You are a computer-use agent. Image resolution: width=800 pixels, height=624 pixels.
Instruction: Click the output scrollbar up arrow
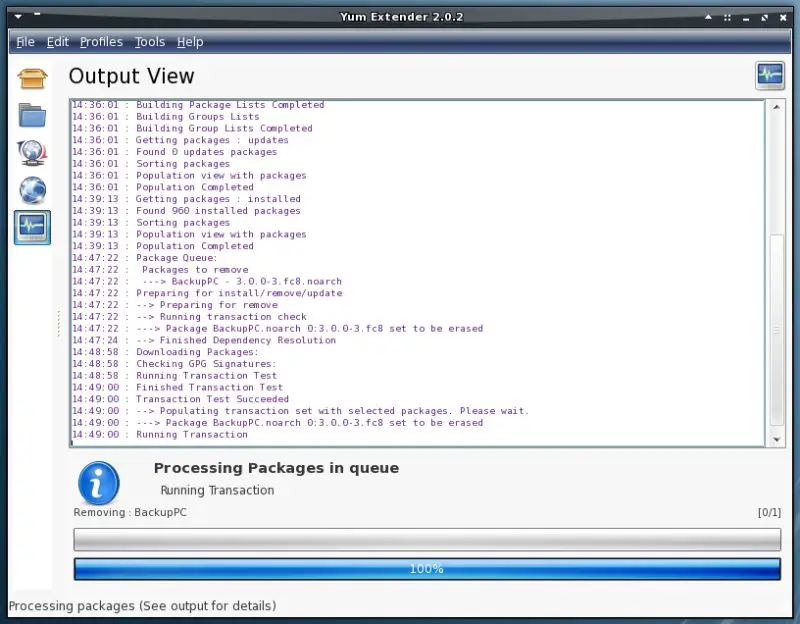click(x=776, y=107)
